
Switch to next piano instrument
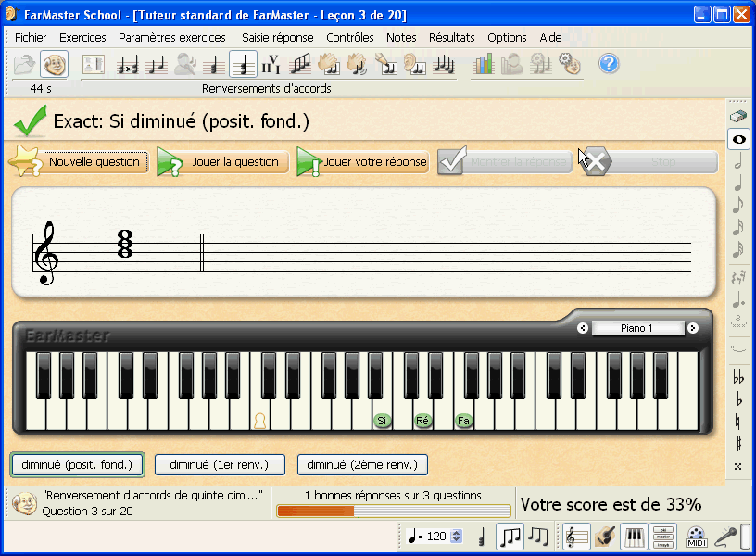(x=693, y=328)
